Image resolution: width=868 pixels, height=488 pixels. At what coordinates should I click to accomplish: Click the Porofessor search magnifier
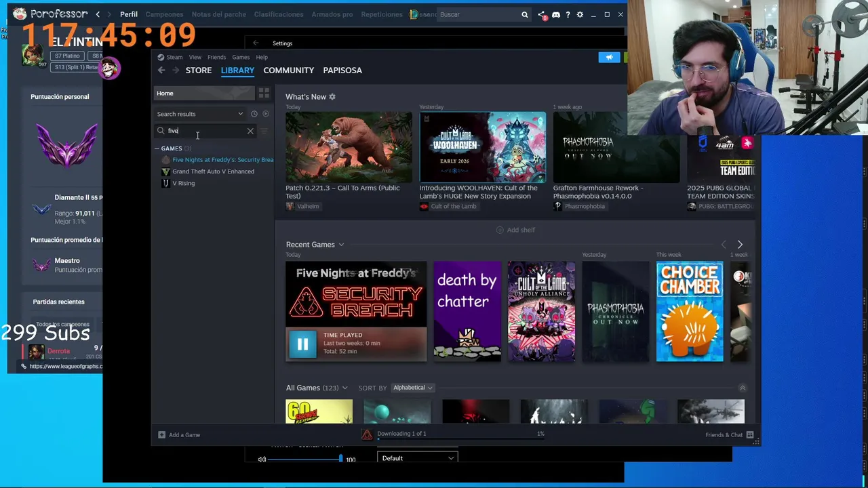(x=524, y=14)
